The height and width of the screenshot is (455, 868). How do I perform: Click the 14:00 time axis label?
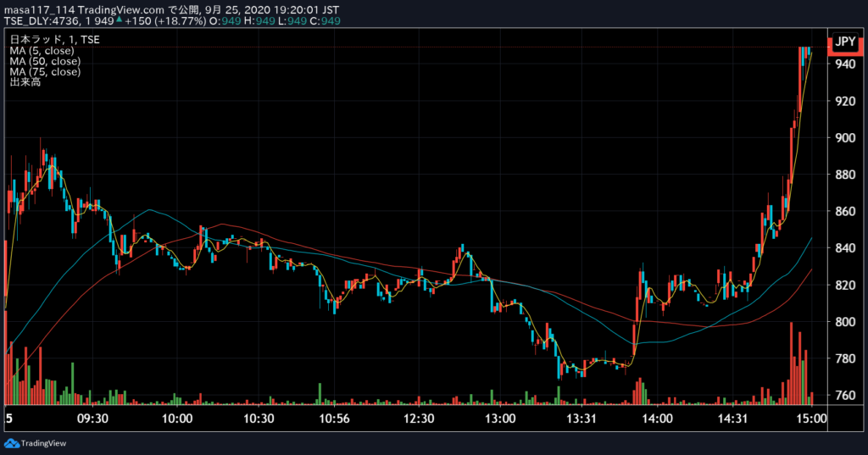point(657,419)
